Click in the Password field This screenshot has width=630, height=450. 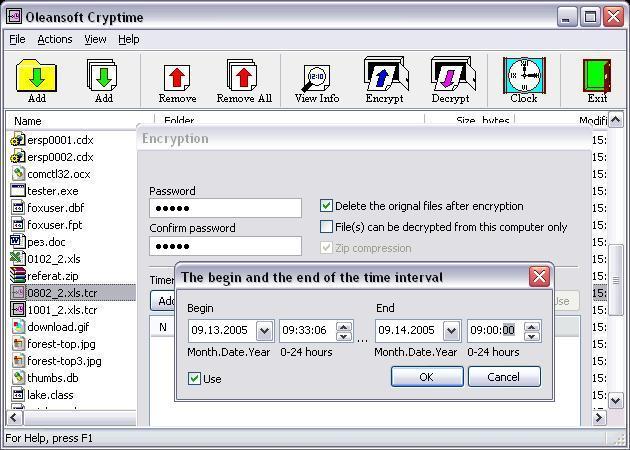[x=225, y=208]
